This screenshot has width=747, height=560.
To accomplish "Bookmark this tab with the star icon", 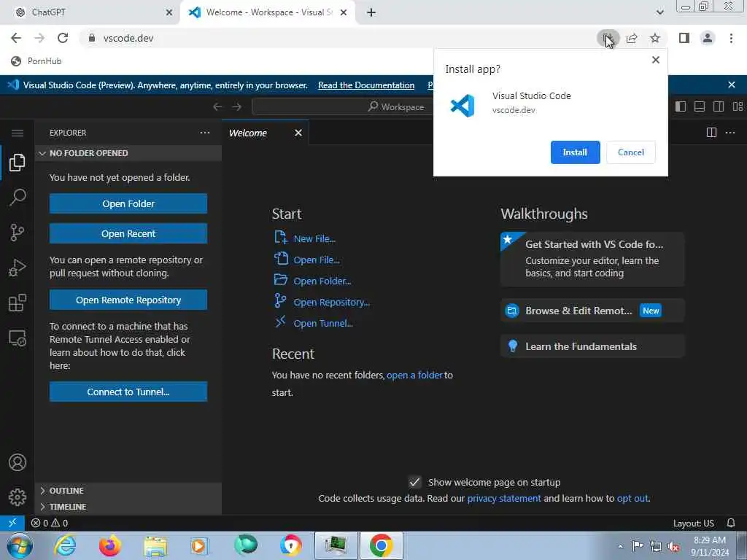I will (x=655, y=38).
